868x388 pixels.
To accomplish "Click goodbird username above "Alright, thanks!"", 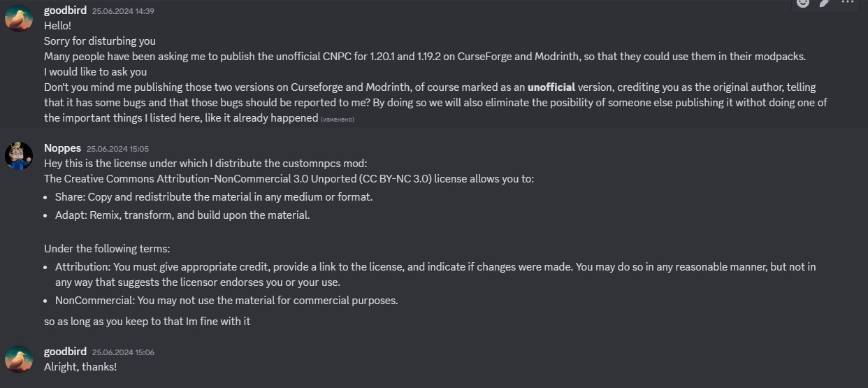I will [65, 352].
